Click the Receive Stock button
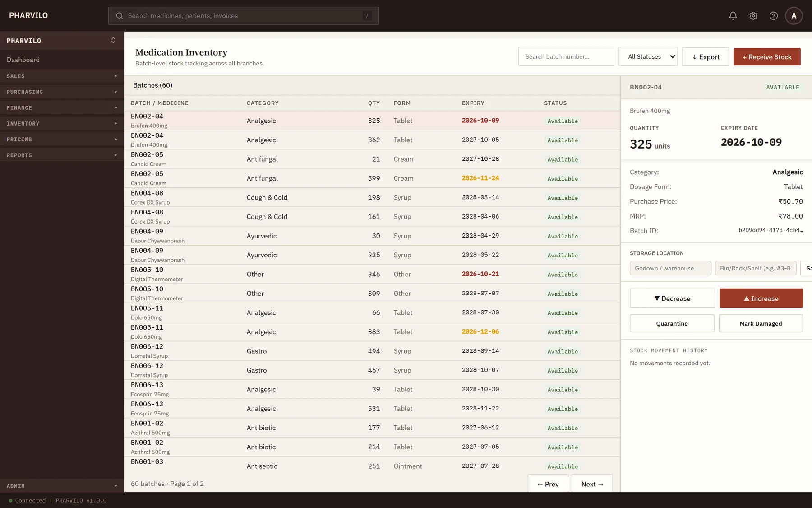The width and height of the screenshot is (812, 508). point(767,56)
